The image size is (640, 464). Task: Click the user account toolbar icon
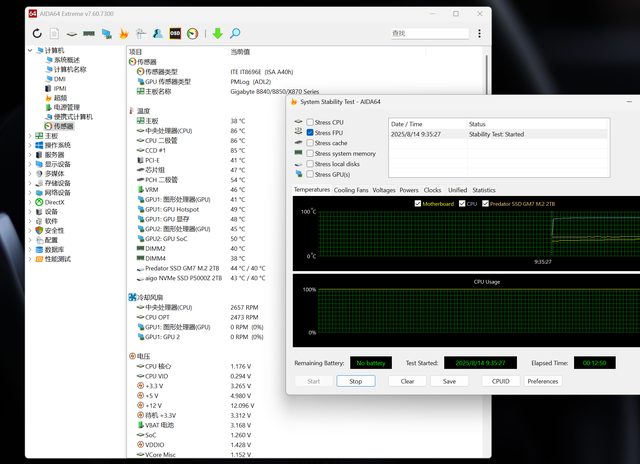(x=158, y=33)
